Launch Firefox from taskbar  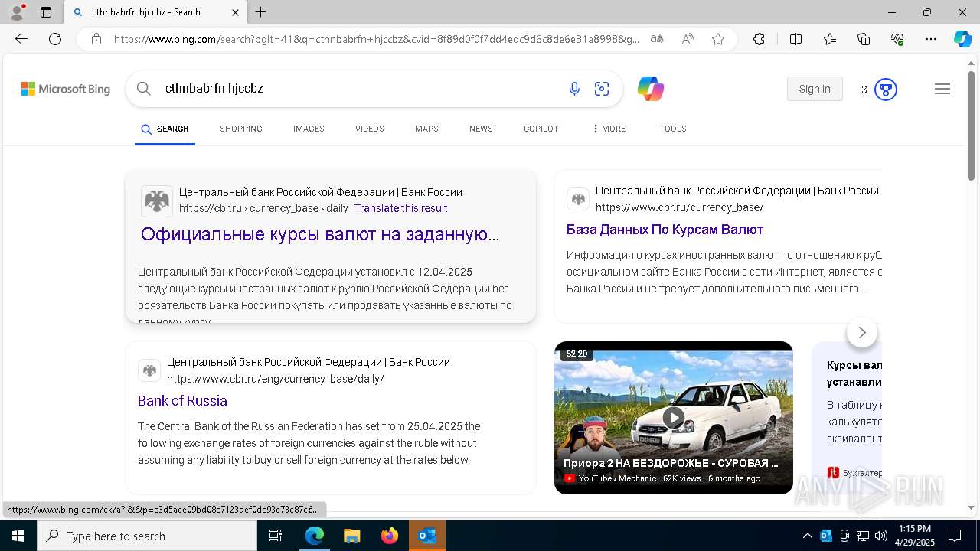390,536
